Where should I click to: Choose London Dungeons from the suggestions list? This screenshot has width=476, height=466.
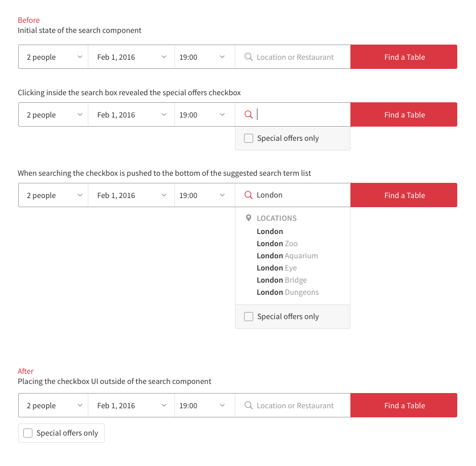click(288, 292)
